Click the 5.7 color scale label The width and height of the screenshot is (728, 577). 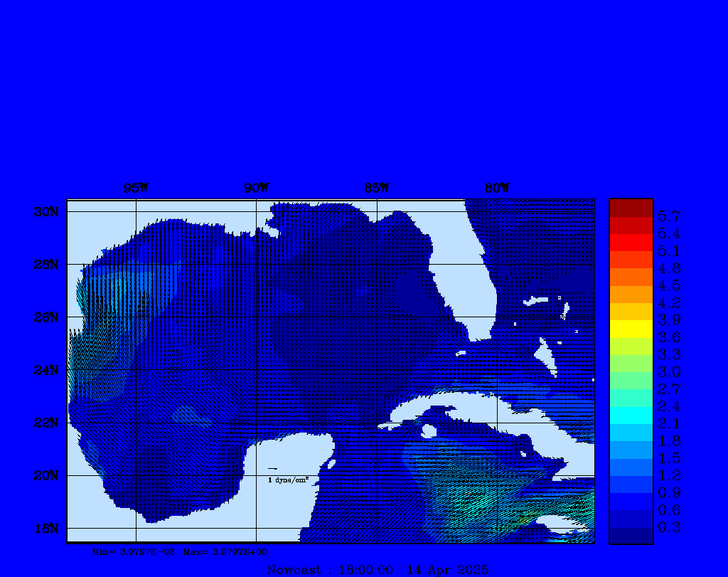[669, 215]
